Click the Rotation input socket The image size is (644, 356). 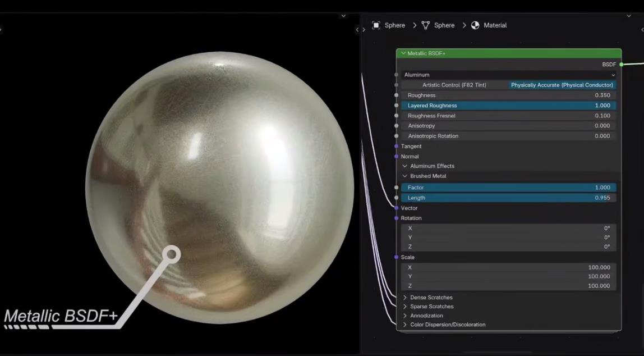(x=397, y=218)
